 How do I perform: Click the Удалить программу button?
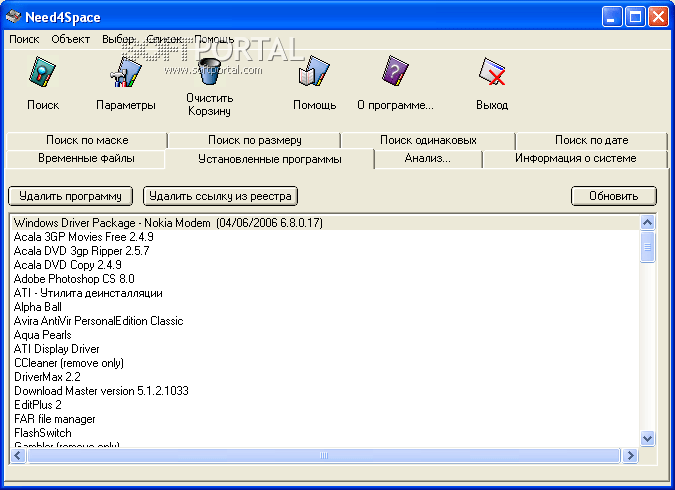pyautogui.click(x=71, y=196)
